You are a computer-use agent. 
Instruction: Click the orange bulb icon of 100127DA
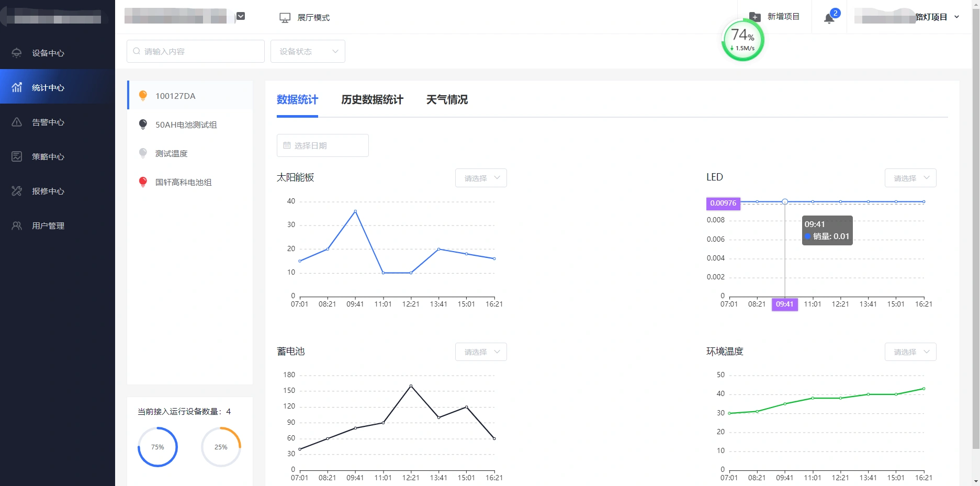(143, 95)
